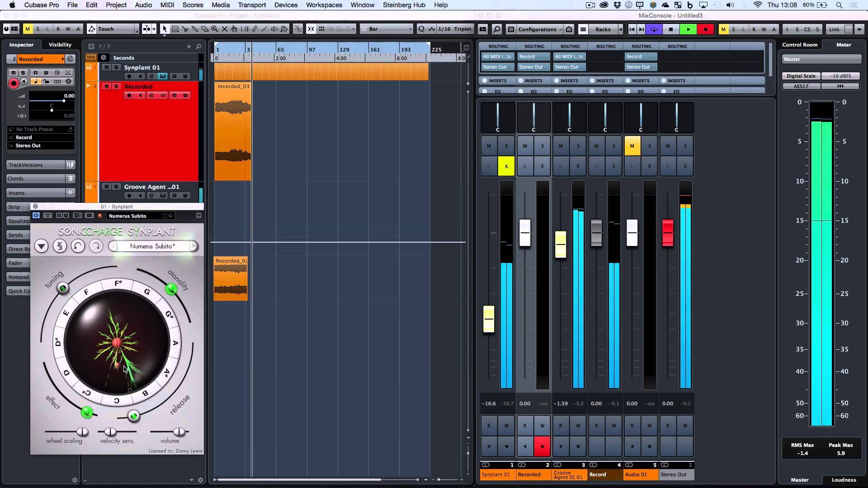The image size is (868, 488).
Task: Expand the Inserts section in MixConsole
Action: tap(498, 80)
